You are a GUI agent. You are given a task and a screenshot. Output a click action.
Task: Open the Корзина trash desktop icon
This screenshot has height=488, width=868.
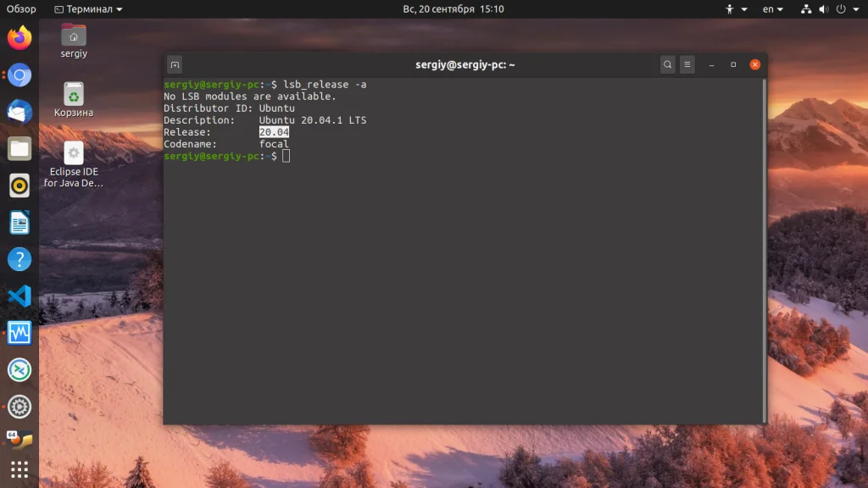(x=74, y=100)
